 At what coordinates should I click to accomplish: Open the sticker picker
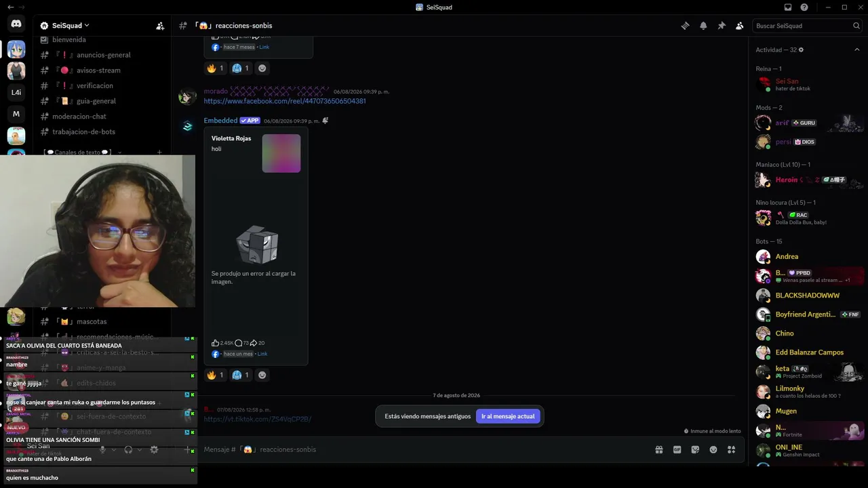coord(695,449)
